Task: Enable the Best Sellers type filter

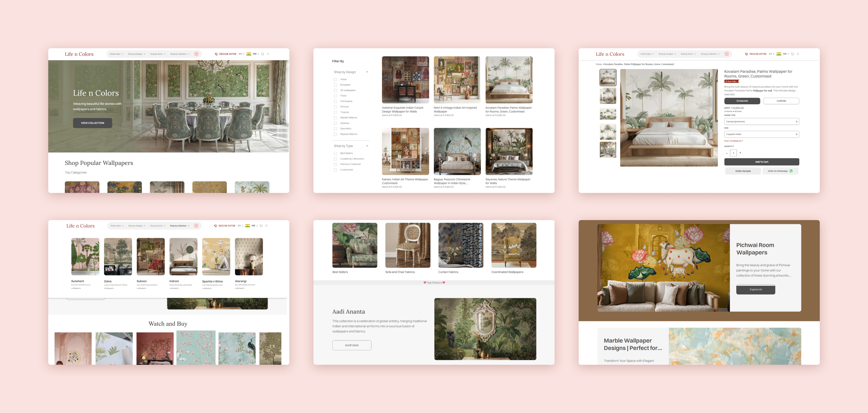Action: [335, 153]
